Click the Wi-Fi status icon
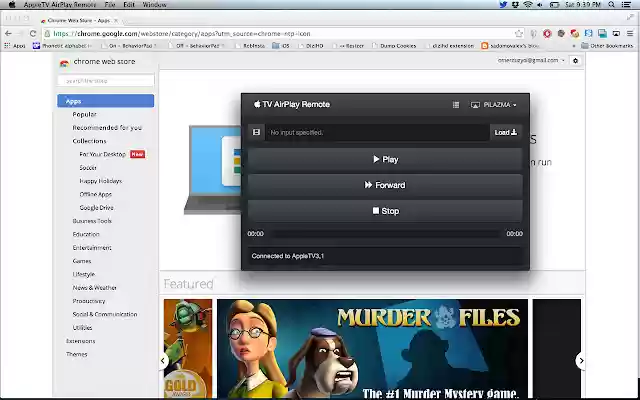Image resolution: width=640 pixels, height=400 pixels. [528, 4]
